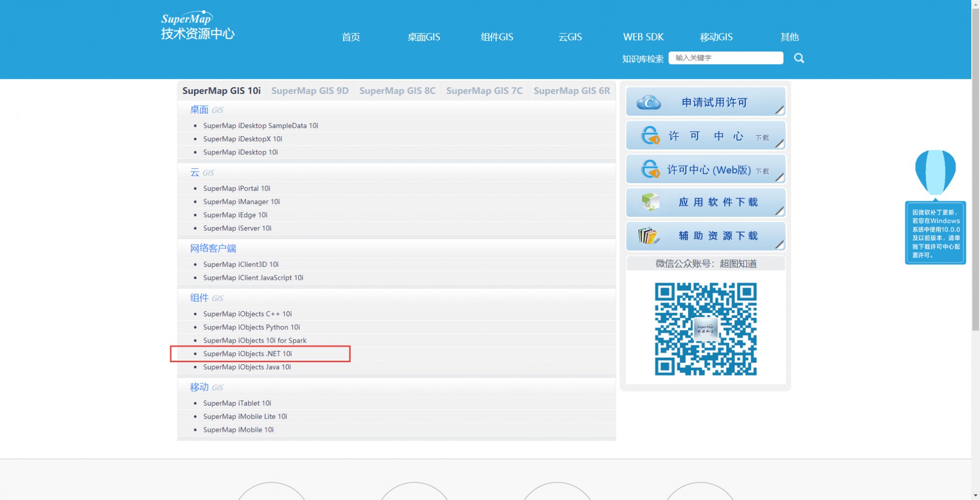Click the 云 GIS section heading
This screenshot has height=500, width=980.
pos(202,172)
